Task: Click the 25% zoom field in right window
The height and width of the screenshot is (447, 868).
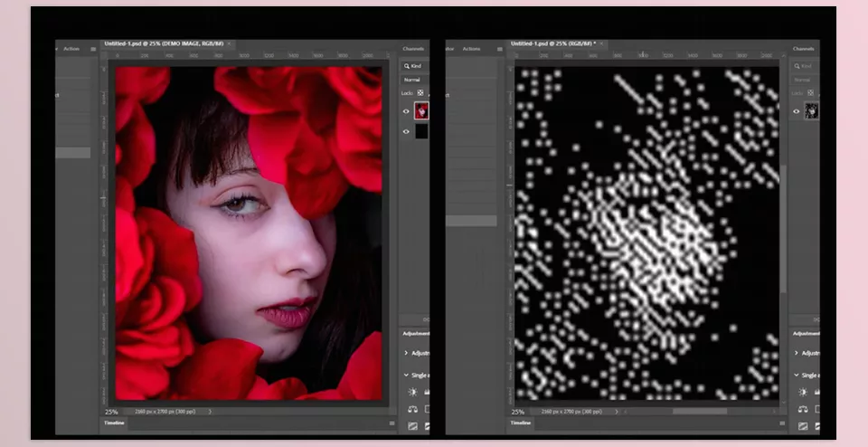Action: (517, 412)
